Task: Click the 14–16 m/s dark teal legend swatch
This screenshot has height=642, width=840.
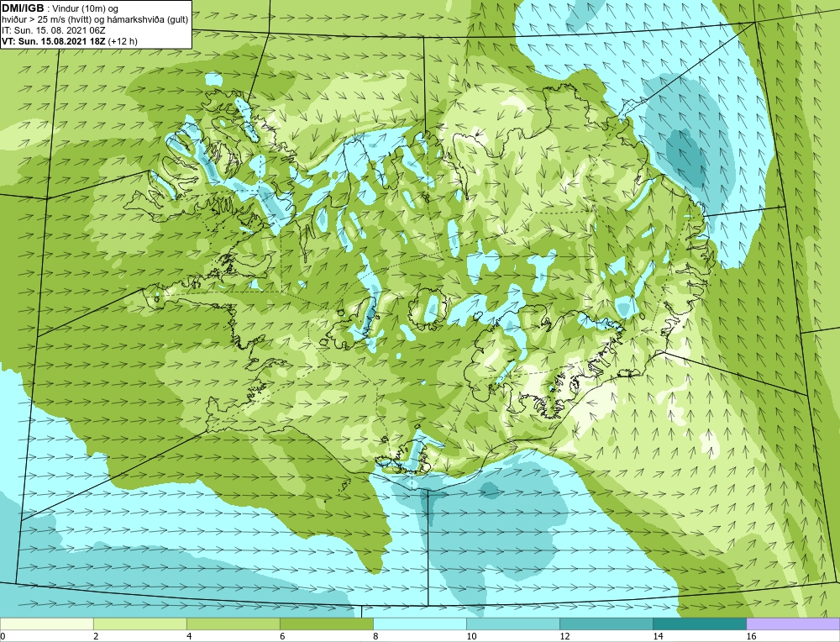Action: click(x=699, y=624)
